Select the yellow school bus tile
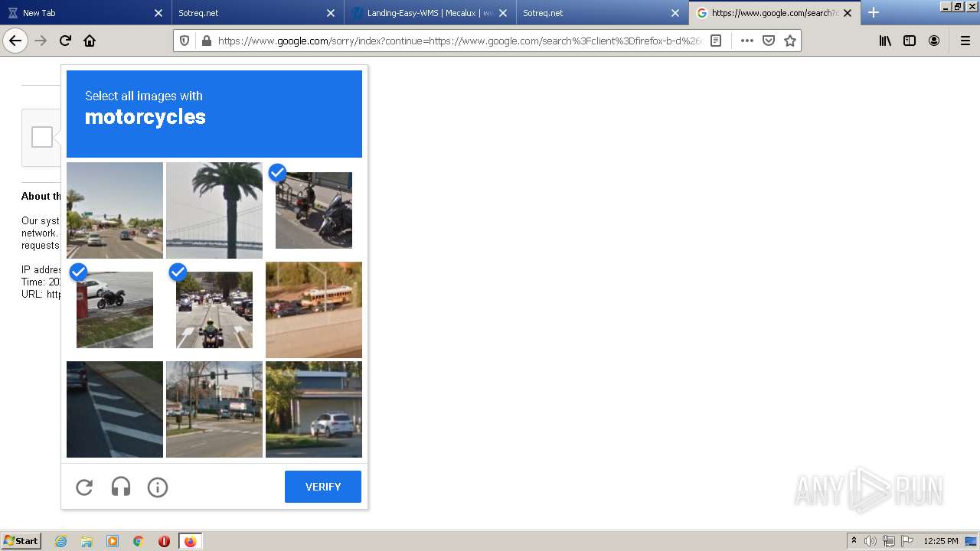The height and width of the screenshot is (551, 980). (x=314, y=310)
